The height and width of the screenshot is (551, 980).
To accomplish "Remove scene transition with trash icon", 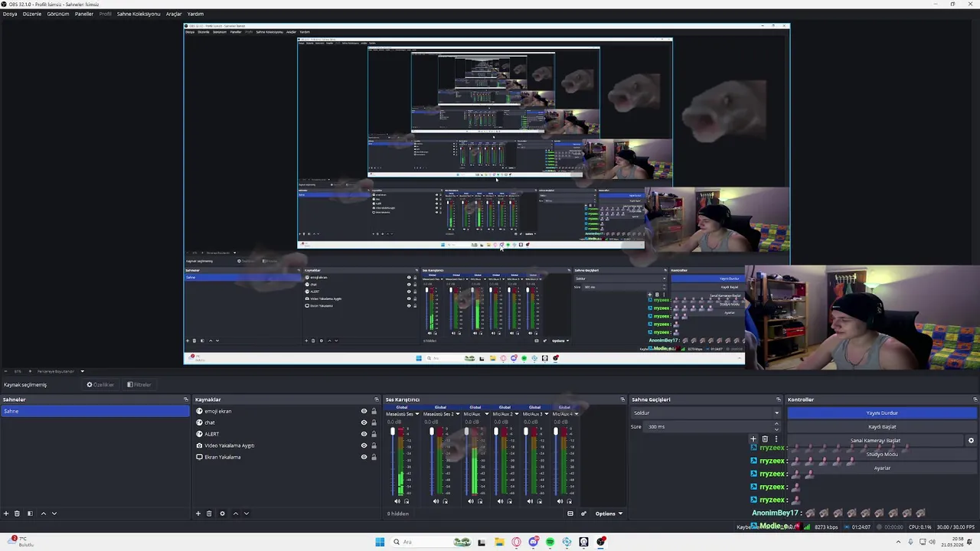I will (765, 439).
